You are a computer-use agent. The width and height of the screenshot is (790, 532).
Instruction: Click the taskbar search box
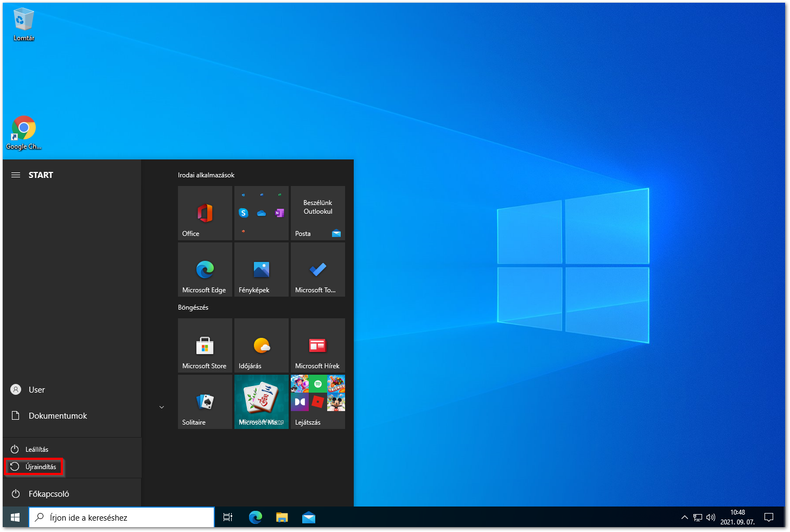tap(122, 517)
